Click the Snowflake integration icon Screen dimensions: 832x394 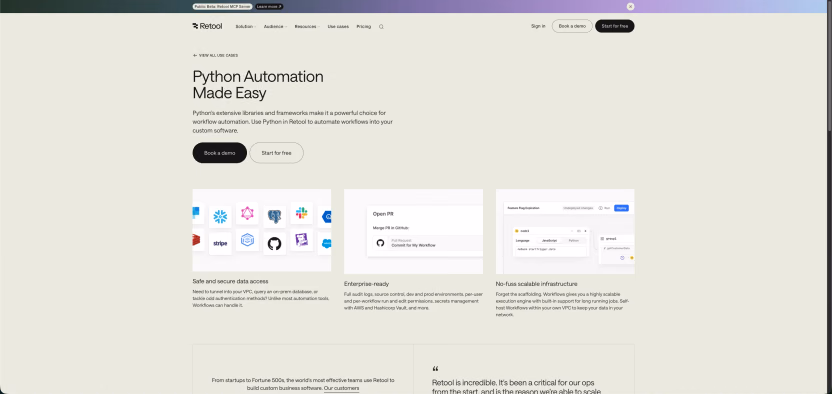[x=220, y=216]
